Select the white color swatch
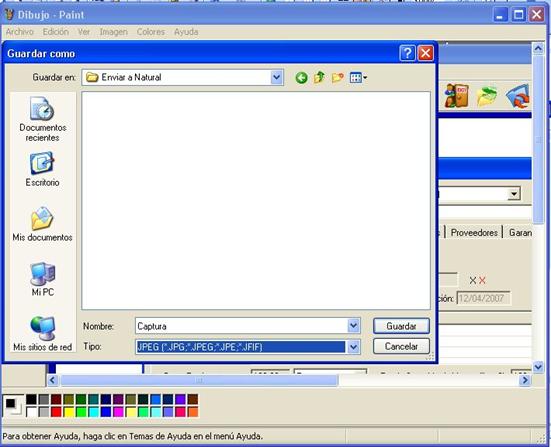Screen dimensions: 551x447 (x=31, y=412)
